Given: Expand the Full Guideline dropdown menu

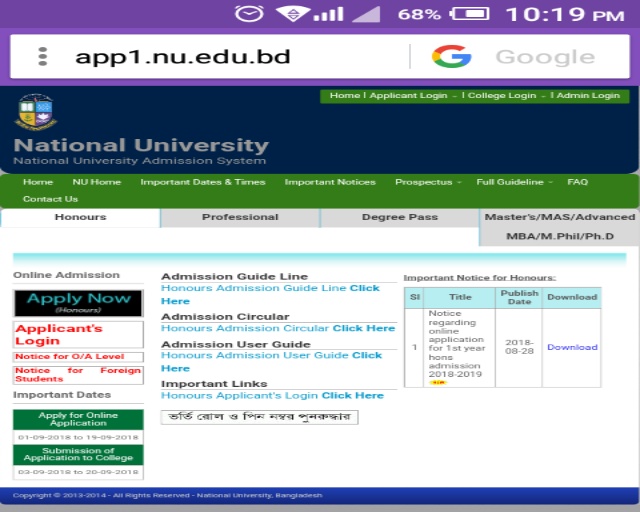Looking at the screenshot, I should click(513, 182).
